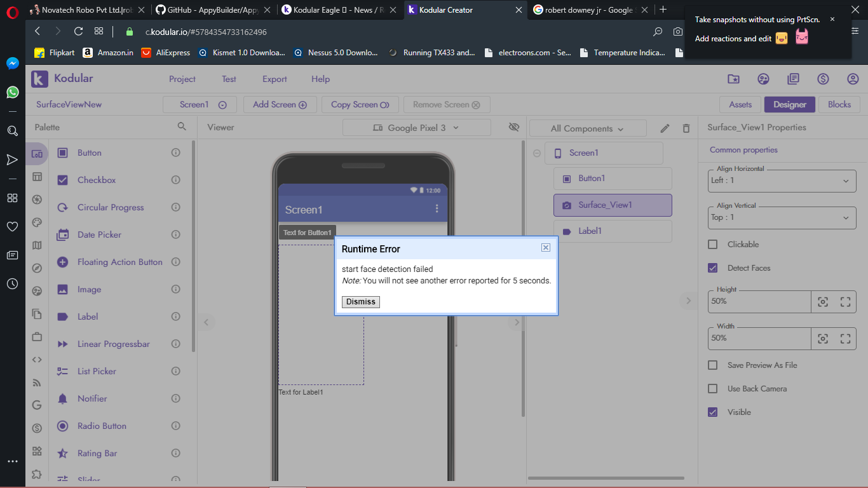Click the info icon next to Checkbox
The image size is (868, 488).
(x=176, y=180)
